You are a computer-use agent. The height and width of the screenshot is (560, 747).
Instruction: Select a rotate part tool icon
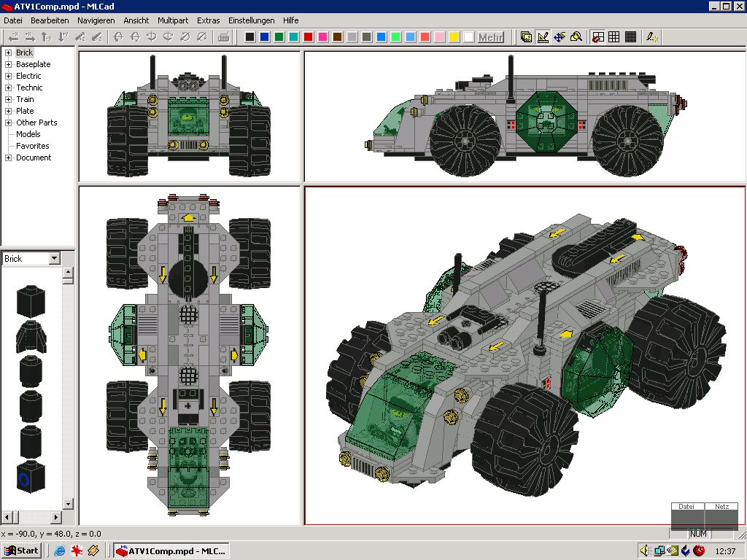119,36
